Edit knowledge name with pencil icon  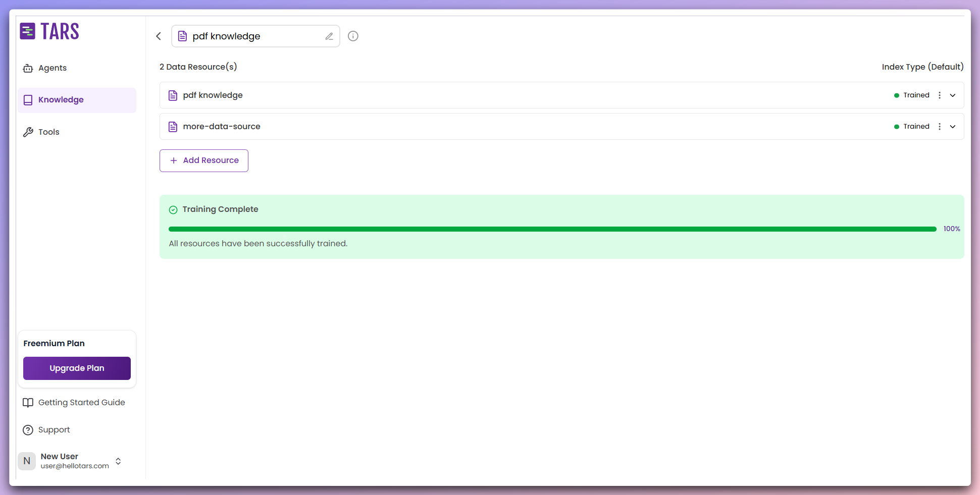coord(329,36)
